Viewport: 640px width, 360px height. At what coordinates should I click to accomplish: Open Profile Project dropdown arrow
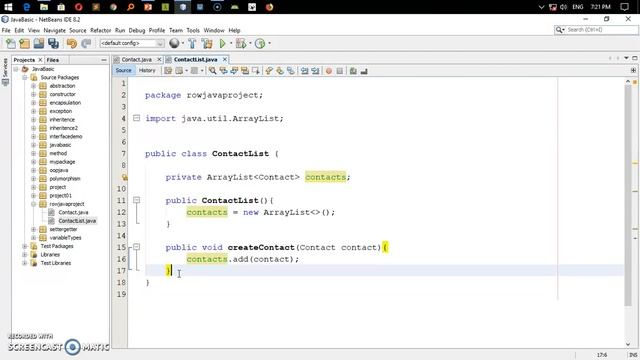click(x=269, y=43)
